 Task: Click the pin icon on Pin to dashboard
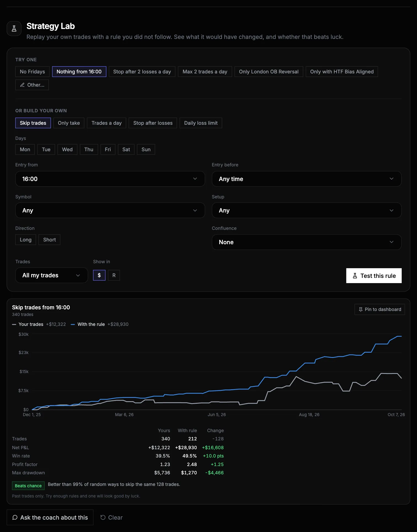[x=360, y=310]
